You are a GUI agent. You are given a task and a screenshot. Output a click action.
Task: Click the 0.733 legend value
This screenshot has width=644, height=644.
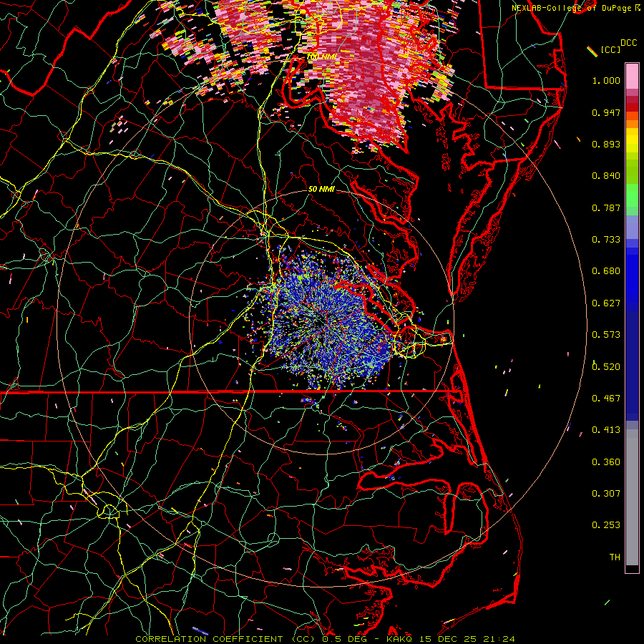point(606,240)
